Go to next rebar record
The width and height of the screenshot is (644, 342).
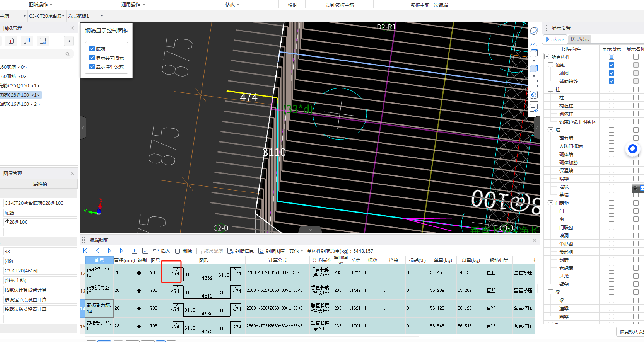(109, 251)
